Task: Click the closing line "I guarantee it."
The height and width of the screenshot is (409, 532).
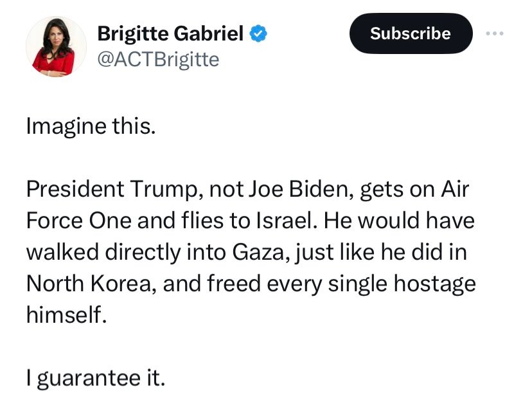Action: point(95,377)
